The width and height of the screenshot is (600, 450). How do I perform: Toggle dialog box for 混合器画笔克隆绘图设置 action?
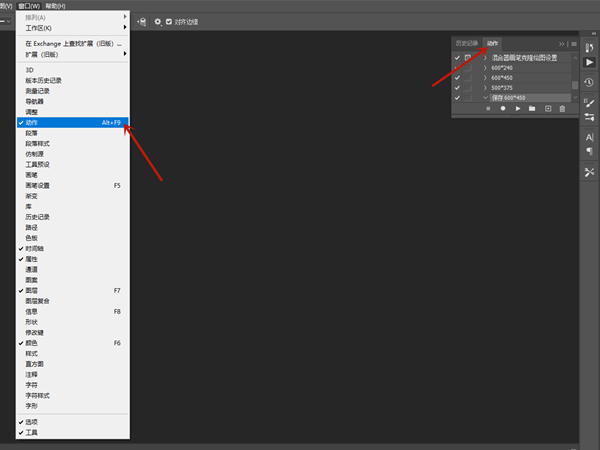pos(468,58)
